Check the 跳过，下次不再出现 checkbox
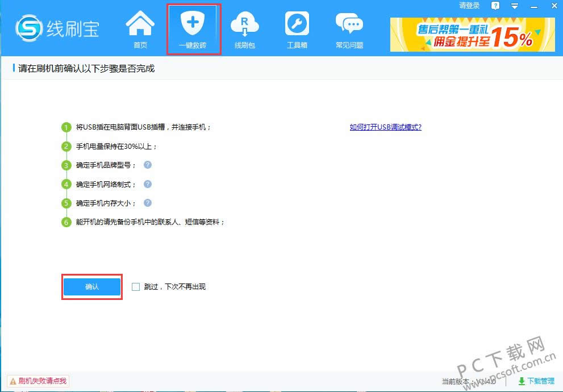 coord(136,287)
